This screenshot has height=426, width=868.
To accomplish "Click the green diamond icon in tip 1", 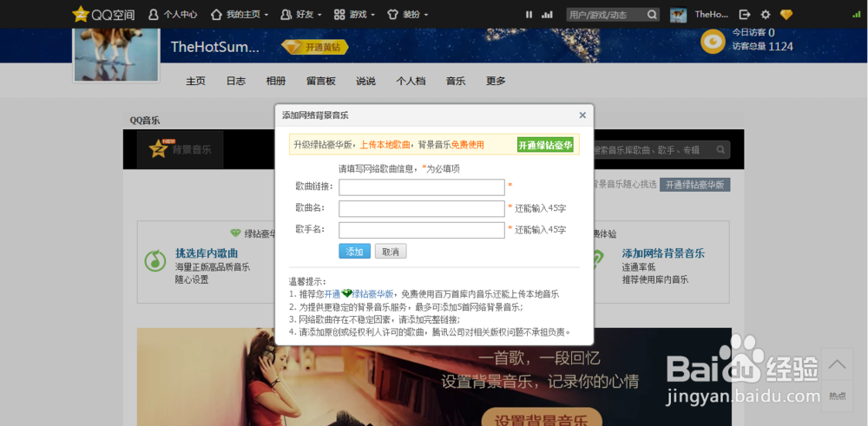I will click(x=346, y=294).
